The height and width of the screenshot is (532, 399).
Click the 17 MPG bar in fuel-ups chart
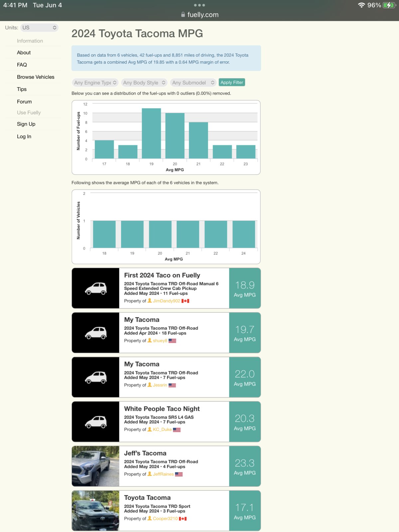click(x=104, y=149)
